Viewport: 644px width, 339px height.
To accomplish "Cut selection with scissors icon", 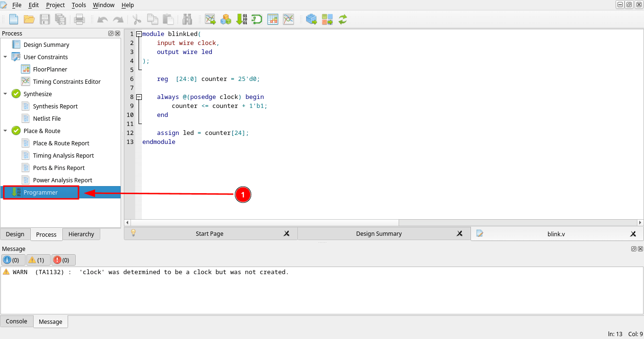I will (x=137, y=19).
